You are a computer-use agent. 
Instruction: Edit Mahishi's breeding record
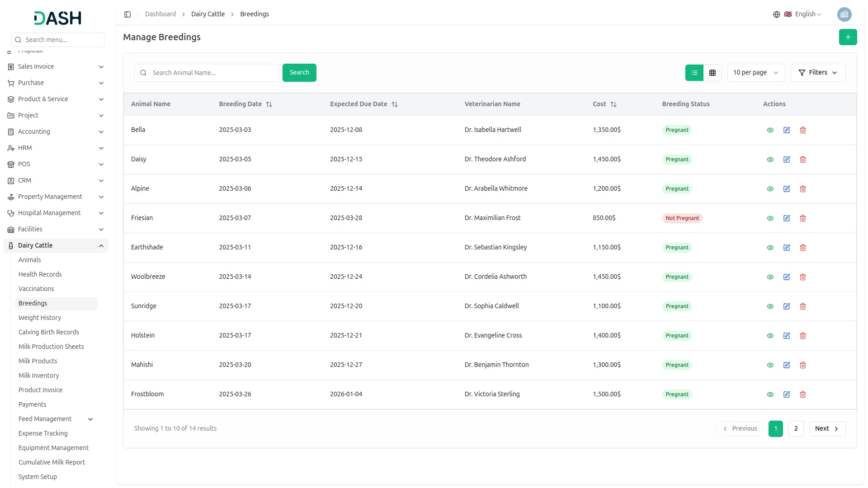pyautogui.click(x=786, y=365)
